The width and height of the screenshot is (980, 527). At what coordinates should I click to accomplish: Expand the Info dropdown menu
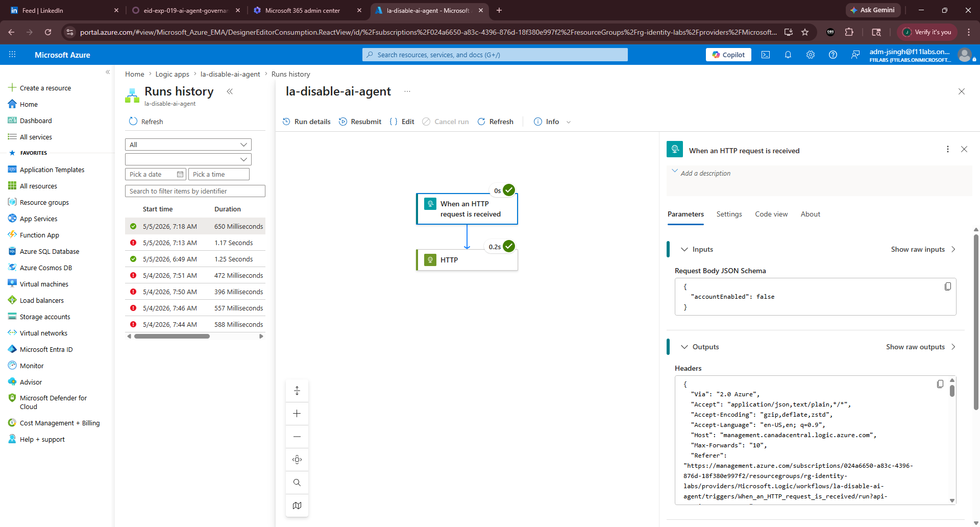(x=552, y=122)
